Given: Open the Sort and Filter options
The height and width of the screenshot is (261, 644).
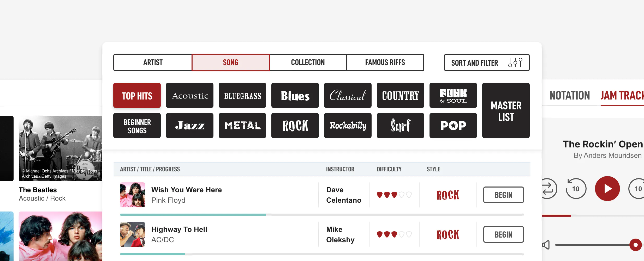Looking at the screenshot, I should pos(487,63).
